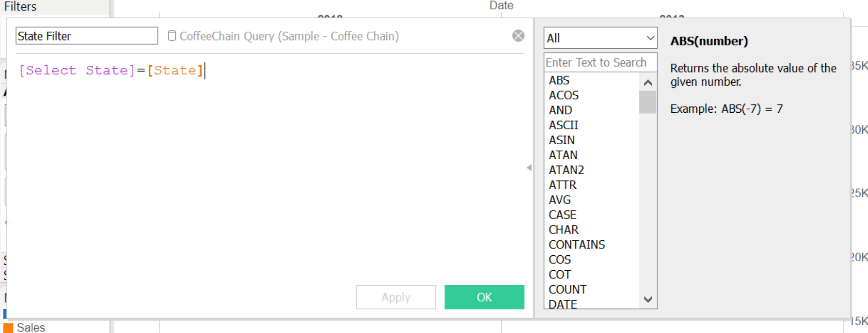This screenshot has height=333, width=868.
Task: Choose the CASE function from list
Action: 562,215
